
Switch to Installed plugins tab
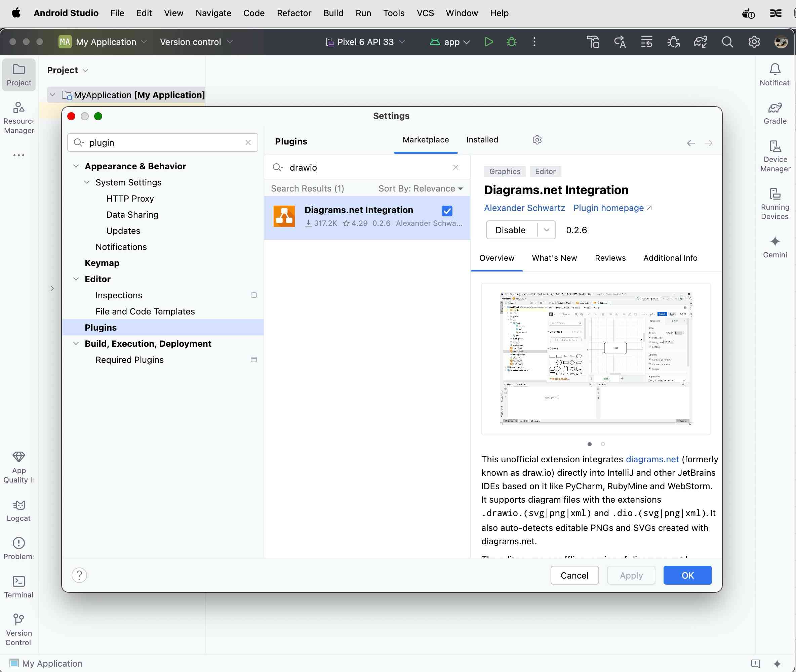pos(482,140)
